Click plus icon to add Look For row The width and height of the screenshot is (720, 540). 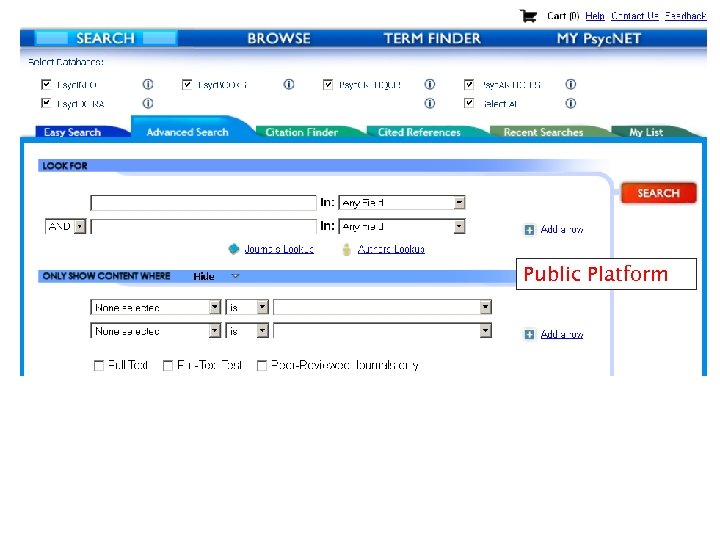[529, 230]
